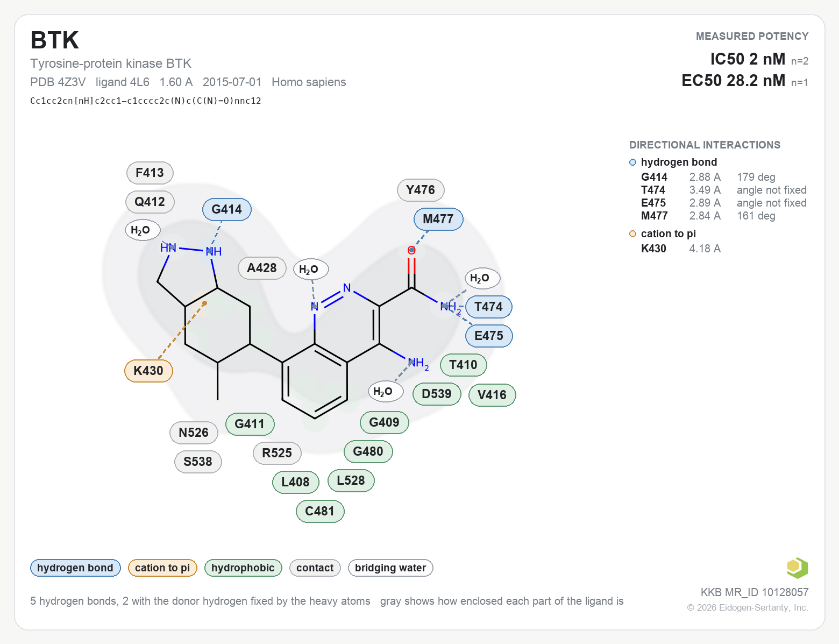
Task: Select the N526 residue label
Action: 194,433
